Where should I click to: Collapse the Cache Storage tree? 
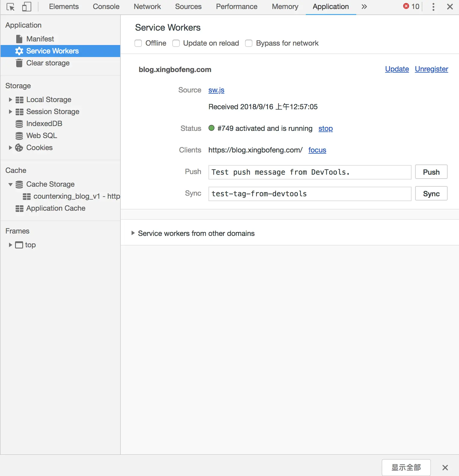[x=10, y=184]
